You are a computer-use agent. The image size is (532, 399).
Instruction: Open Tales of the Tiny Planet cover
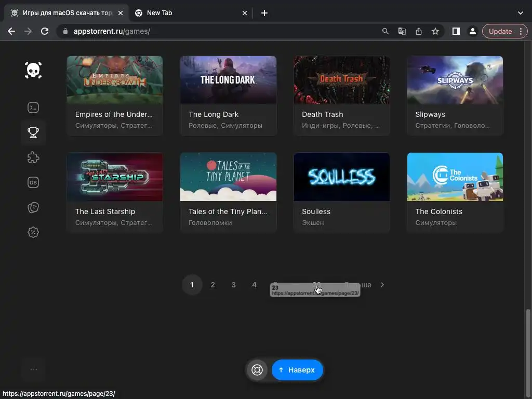pos(229,177)
